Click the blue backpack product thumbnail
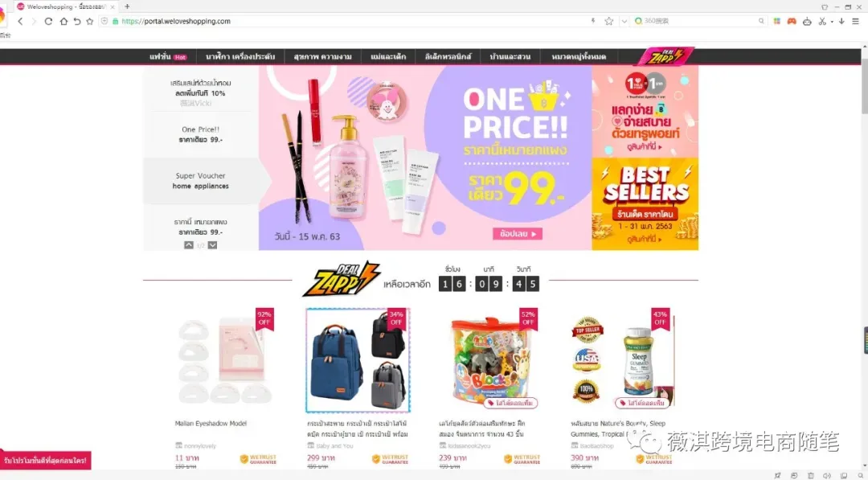Image resolution: width=868 pixels, height=480 pixels. tap(358, 360)
